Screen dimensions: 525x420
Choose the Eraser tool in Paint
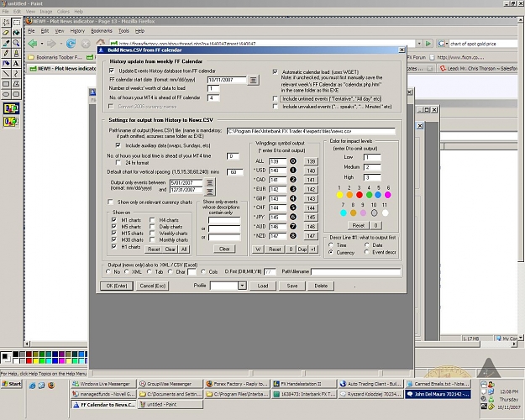[6, 33]
